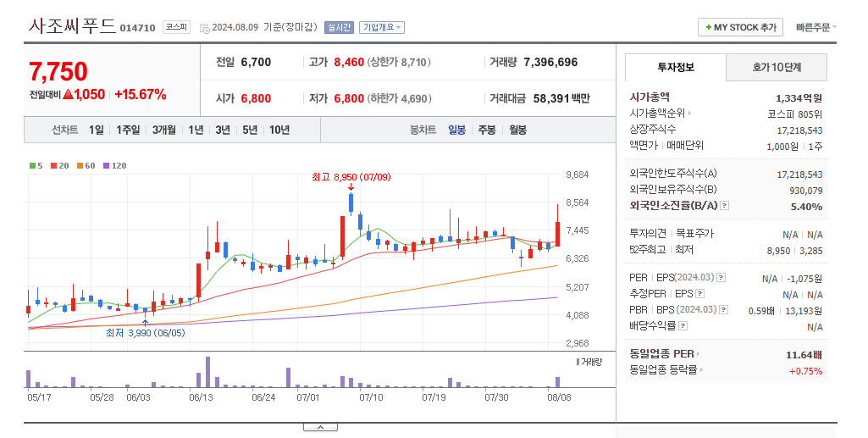Switch to the 호가10단계 tab
Image resolution: width=868 pixels, height=438 pixels.
tap(776, 67)
